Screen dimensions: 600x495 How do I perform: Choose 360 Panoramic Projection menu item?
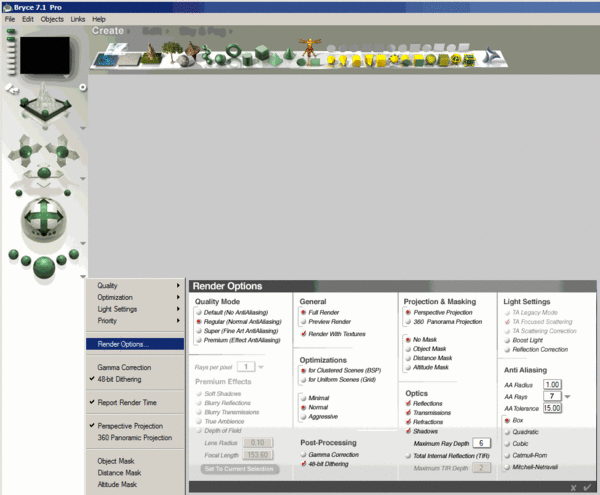[135, 438]
